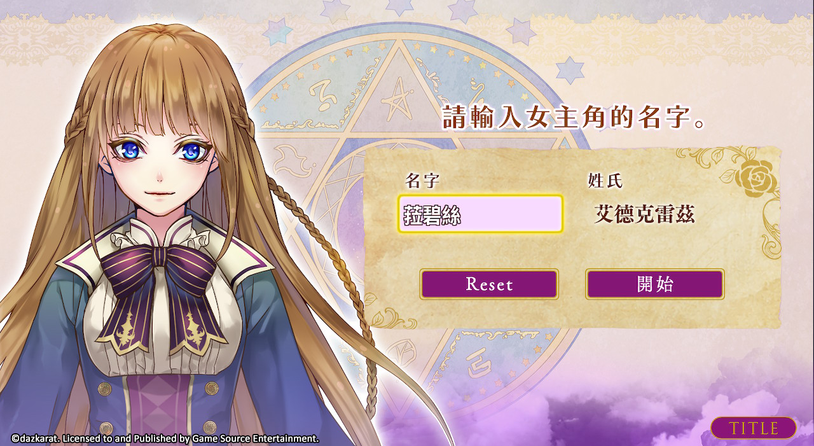Click the 名字 field label
Image resolution: width=814 pixels, height=446 pixels.
click(423, 181)
